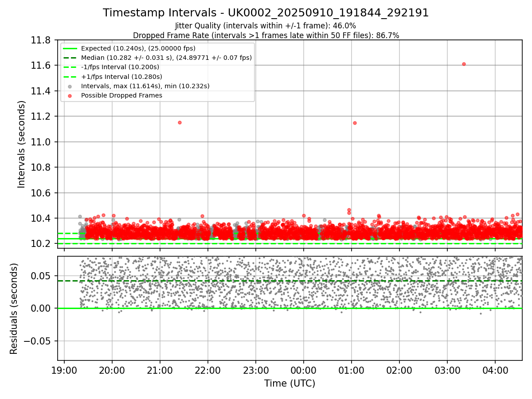Click the 11.0 y-axis tick label
The width and height of the screenshot is (532, 399).
pyautogui.click(x=42, y=142)
